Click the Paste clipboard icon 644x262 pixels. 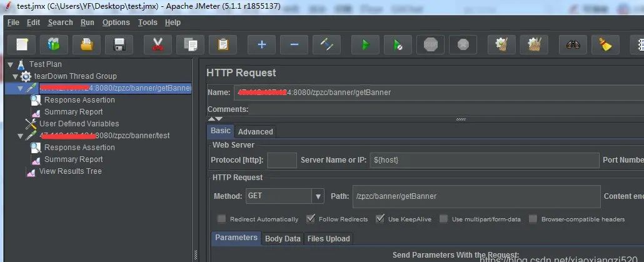point(223,44)
